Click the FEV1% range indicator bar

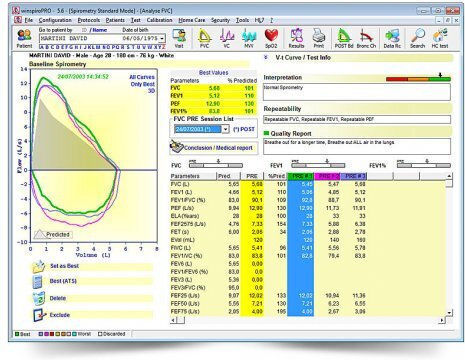tap(424, 165)
